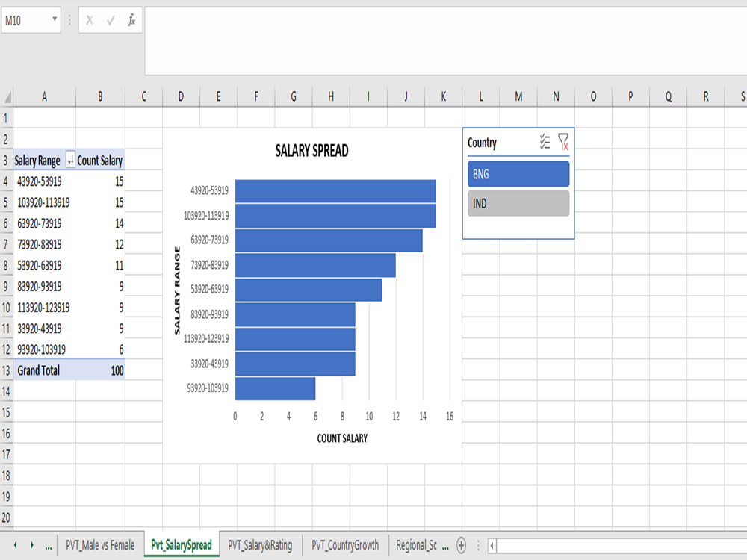Show hidden sheets via left ellipsis
Screen dimensions: 747x560
coord(48,547)
